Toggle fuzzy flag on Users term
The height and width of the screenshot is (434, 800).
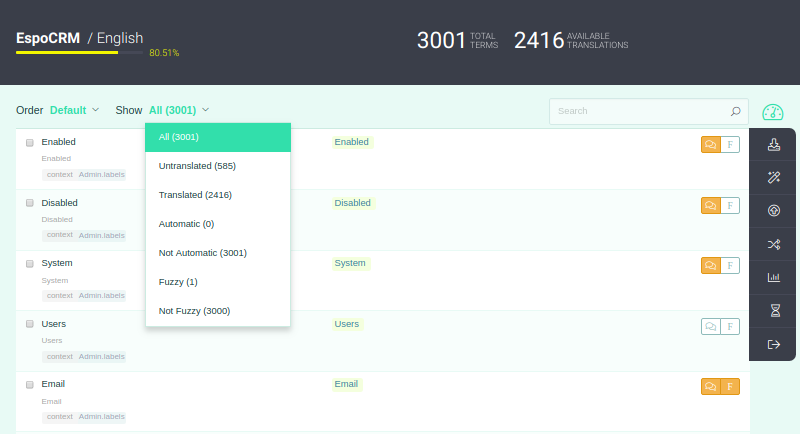tap(730, 326)
